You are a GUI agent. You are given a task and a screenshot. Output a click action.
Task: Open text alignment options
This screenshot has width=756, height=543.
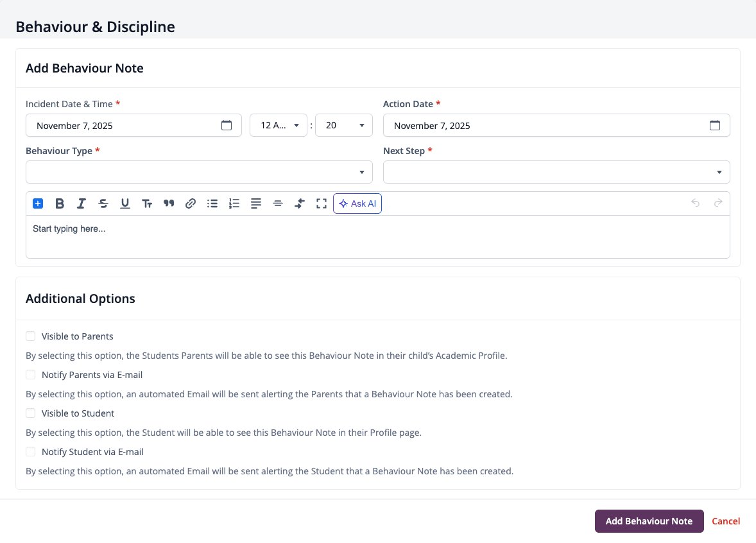(x=256, y=203)
